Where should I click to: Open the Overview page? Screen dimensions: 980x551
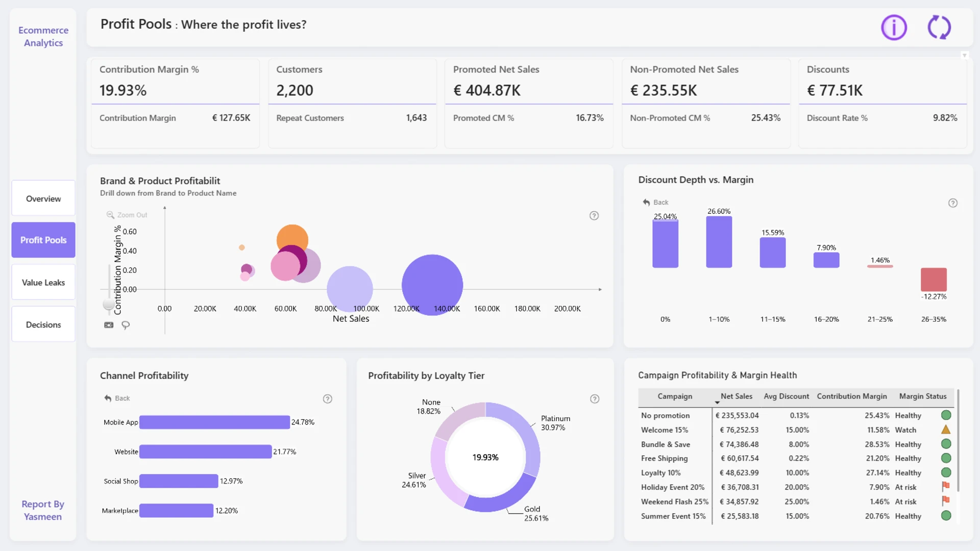(x=43, y=198)
